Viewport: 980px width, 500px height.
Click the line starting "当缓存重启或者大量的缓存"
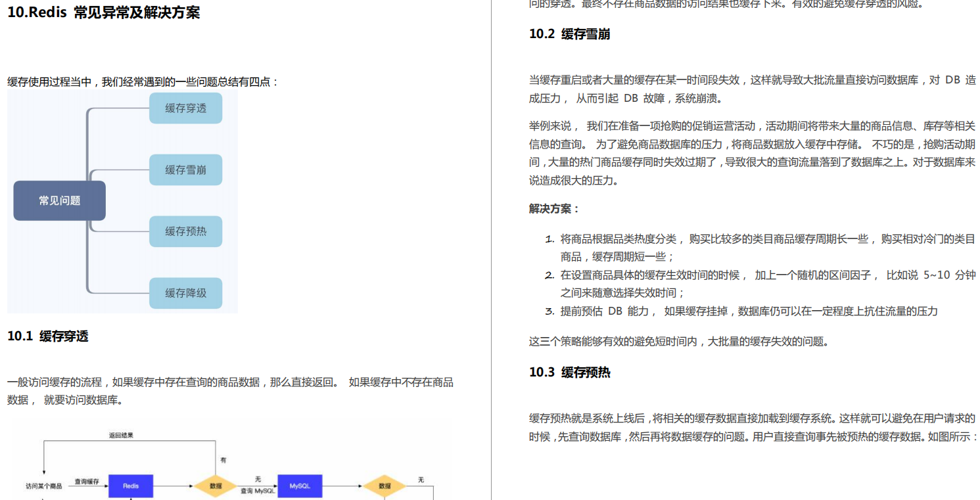(x=753, y=81)
